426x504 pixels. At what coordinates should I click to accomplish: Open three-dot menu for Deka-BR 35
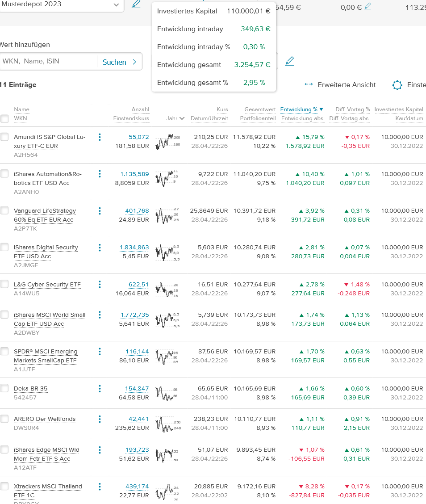pos(100,388)
